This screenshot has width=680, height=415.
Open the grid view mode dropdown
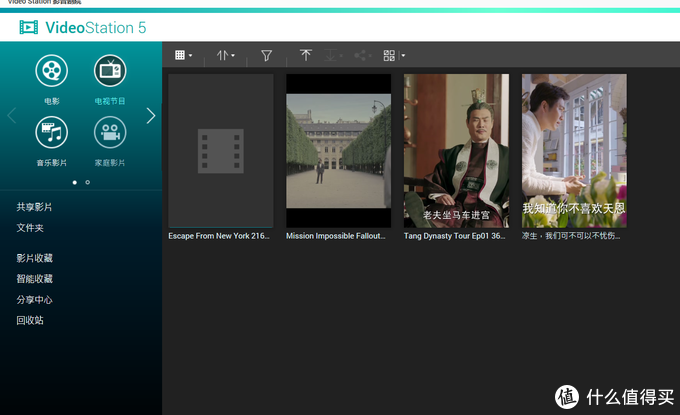pyautogui.click(x=183, y=55)
